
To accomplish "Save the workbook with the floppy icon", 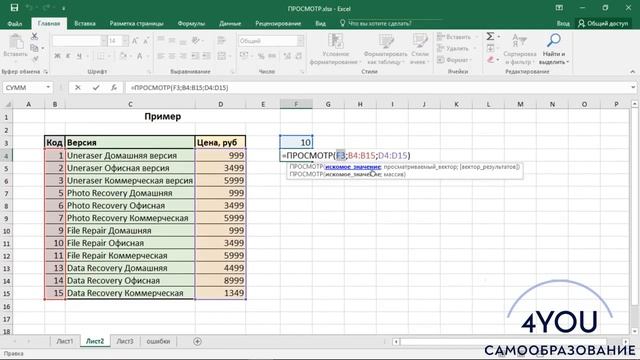I will pos(14,8).
